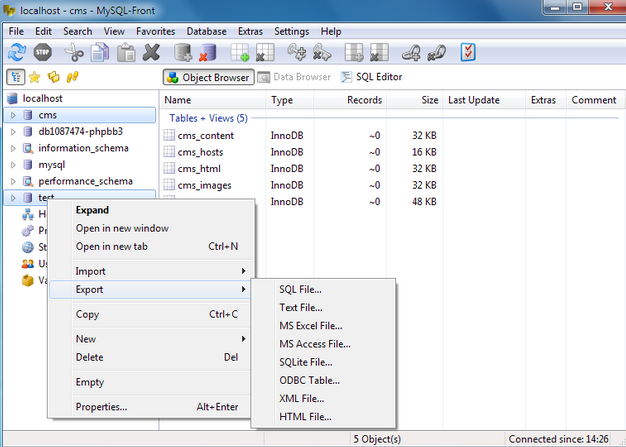Viewport: 626px width, 447px height.
Task: Expand the mysql database node arrow
Action: pyautogui.click(x=13, y=165)
